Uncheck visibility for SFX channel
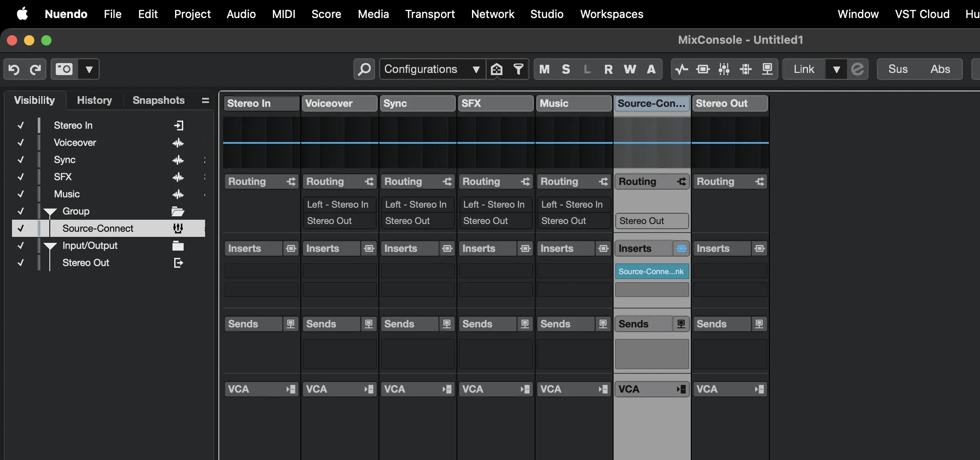This screenshot has height=460, width=980. tap(21, 177)
